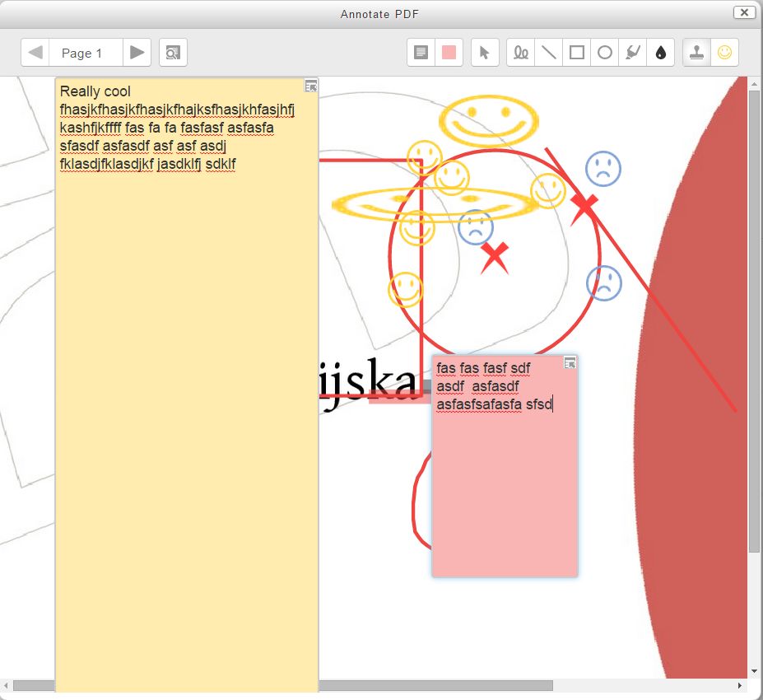
Task: Select the freehand Pen tool
Action: (x=521, y=53)
